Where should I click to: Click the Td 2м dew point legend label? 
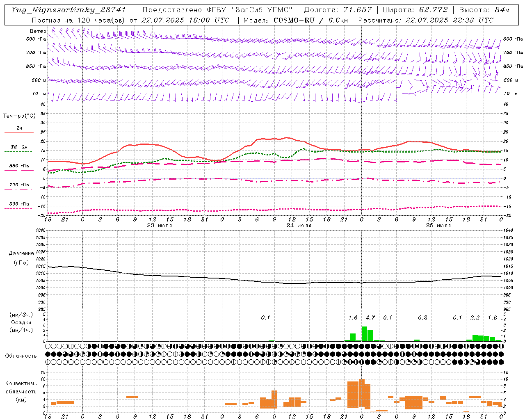click(x=19, y=147)
